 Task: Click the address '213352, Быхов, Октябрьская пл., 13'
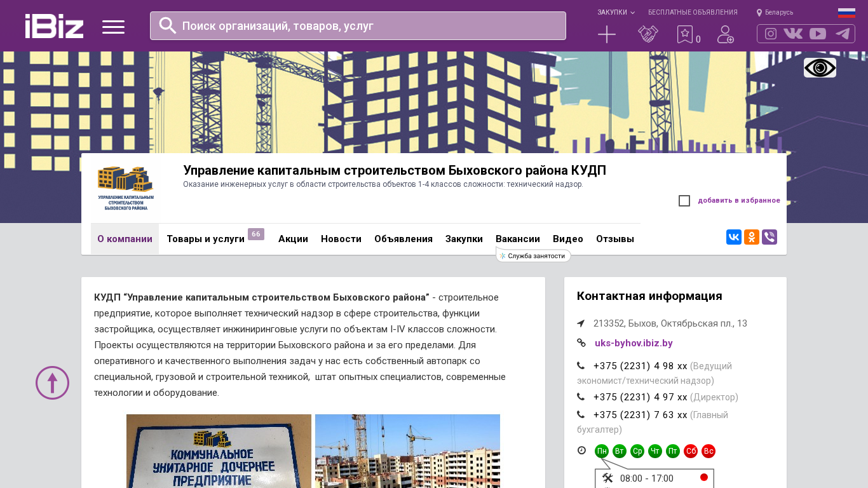click(x=670, y=323)
